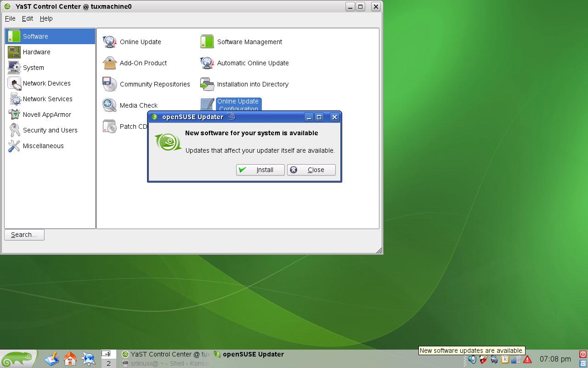Image resolution: width=588 pixels, height=368 pixels.
Task: Click Close button in updater dialog
Action: click(311, 170)
